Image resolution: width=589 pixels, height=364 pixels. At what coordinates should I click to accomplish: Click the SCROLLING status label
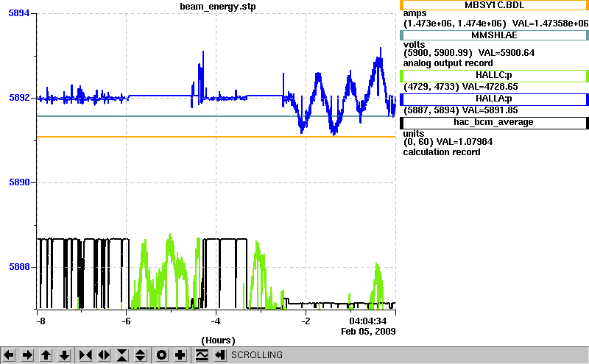tap(256, 355)
